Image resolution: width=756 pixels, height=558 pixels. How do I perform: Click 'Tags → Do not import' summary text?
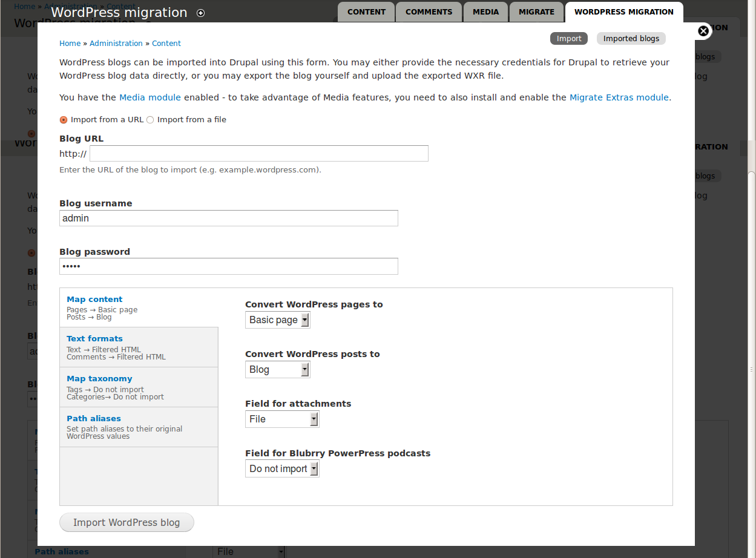click(x=105, y=390)
